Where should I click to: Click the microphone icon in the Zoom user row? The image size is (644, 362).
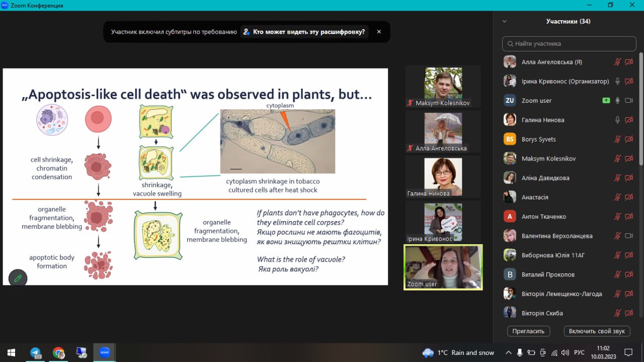617,101
